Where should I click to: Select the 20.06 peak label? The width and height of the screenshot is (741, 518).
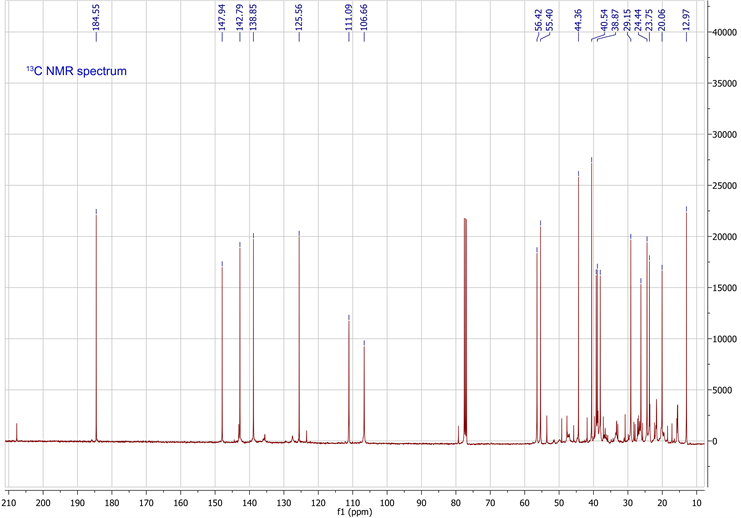(662, 20)
